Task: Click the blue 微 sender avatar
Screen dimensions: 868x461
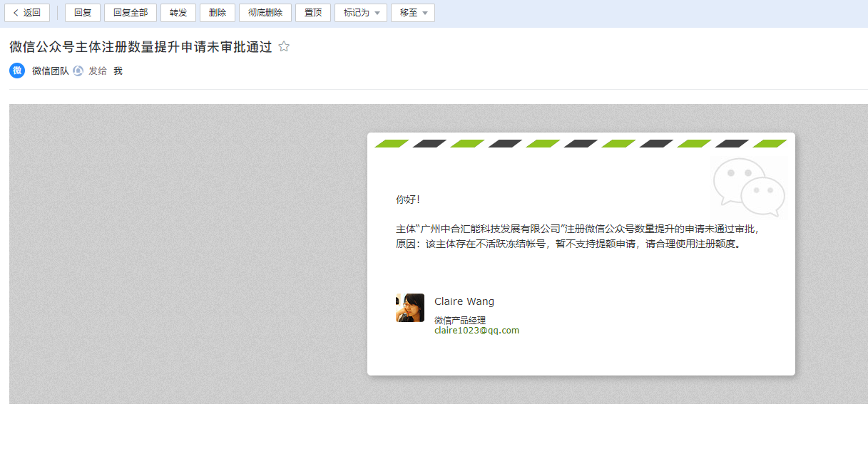Action: 17,71
